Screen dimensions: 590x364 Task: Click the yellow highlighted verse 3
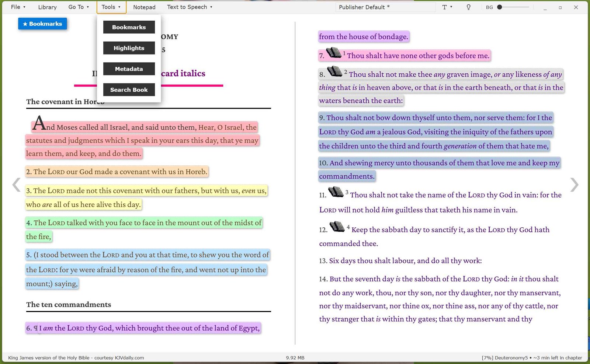(146, 197)
